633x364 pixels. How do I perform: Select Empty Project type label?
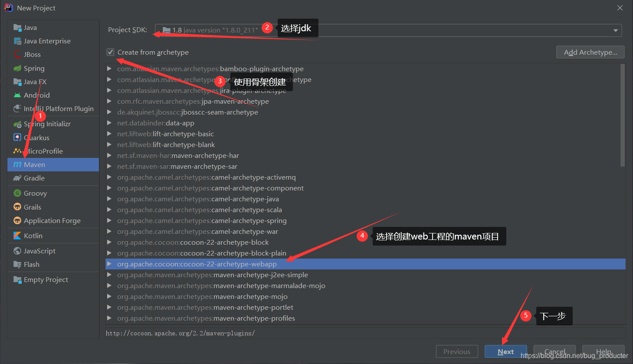point(46,280)
